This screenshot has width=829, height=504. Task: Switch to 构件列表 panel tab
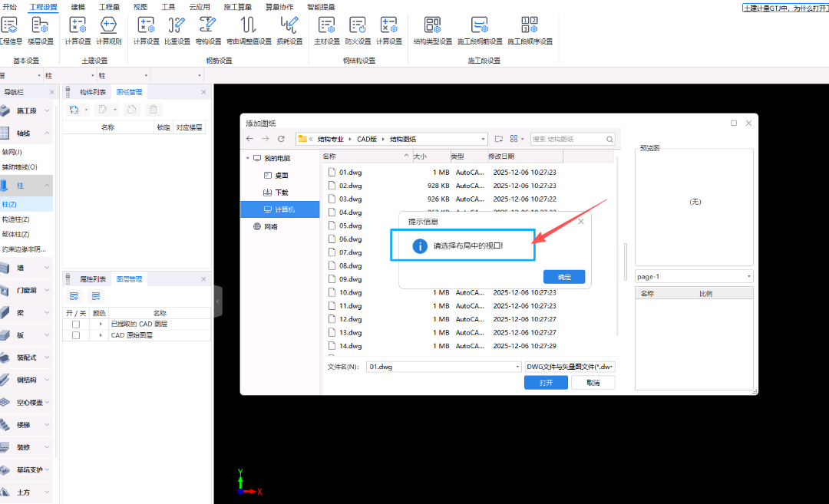[93, 92]
